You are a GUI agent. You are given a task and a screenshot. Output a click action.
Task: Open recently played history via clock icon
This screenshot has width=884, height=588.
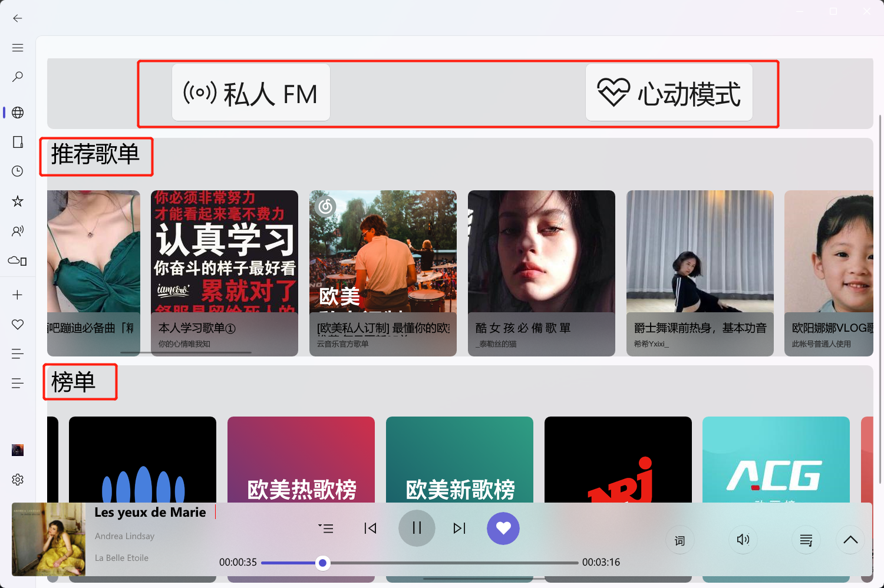[x=18, y=171]
